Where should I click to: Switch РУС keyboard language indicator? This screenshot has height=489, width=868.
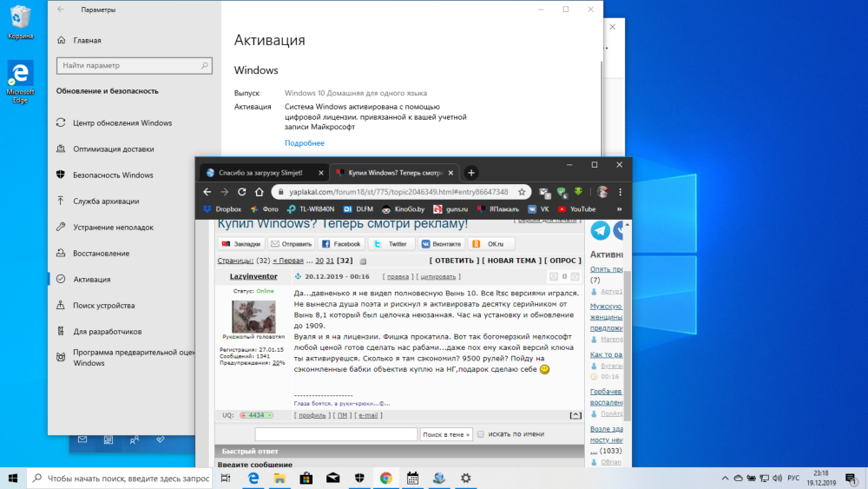(794, 478)
